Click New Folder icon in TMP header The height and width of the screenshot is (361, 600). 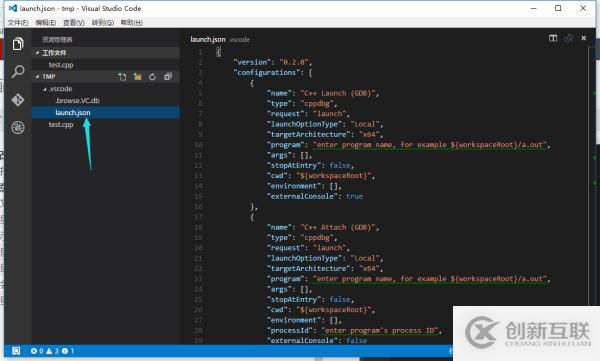(137, 77)
